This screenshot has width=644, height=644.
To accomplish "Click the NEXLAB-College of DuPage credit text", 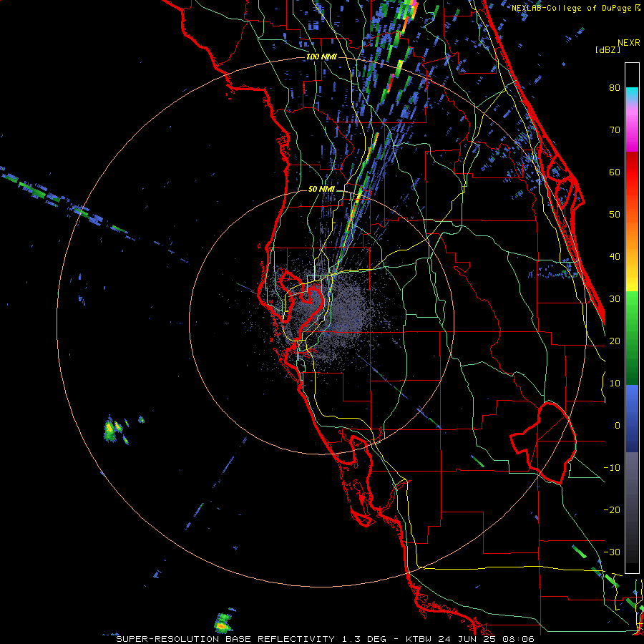I will point(572,8).
